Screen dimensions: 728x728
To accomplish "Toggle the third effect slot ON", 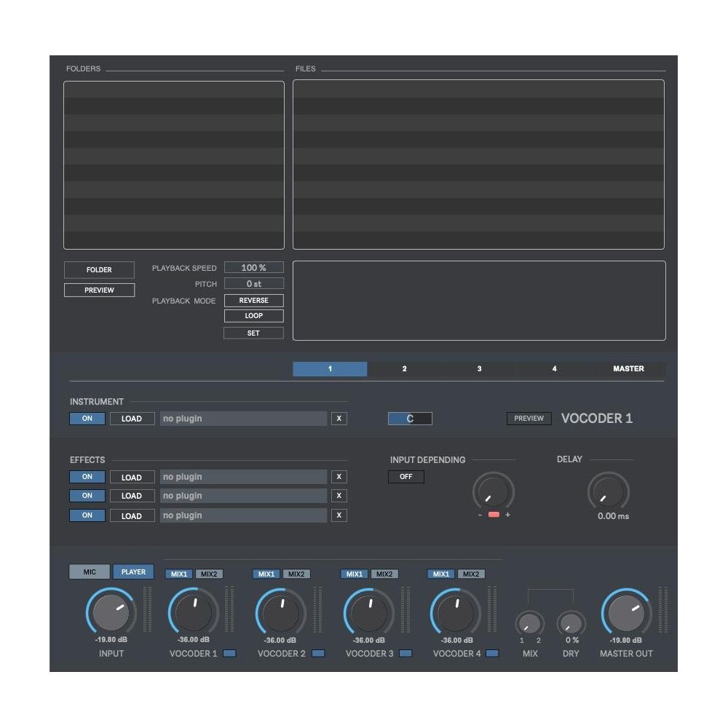I will [87, 515].
